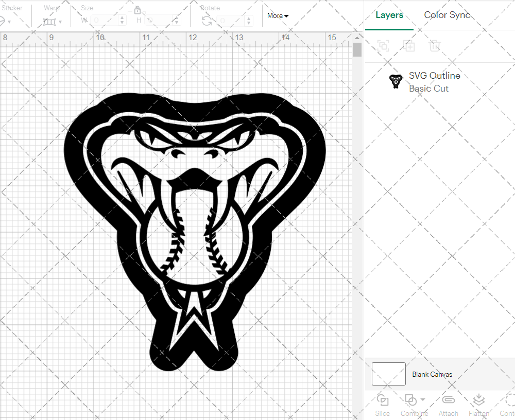Click the group selection icon in Layers panel
This screenshot has width=515, height=420.
point(383,46)
